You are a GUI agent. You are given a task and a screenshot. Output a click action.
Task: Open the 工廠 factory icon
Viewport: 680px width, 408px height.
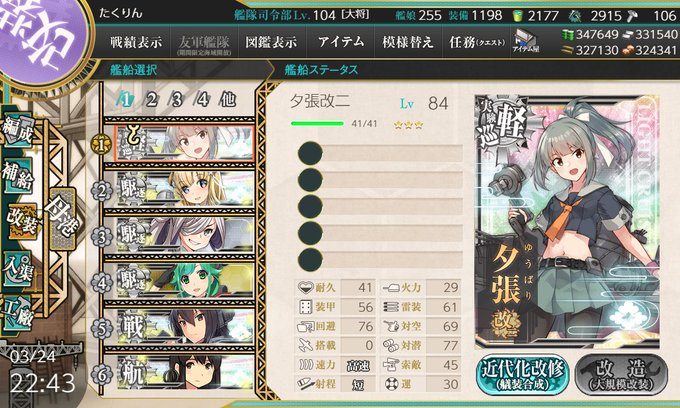tap(18, 313)
